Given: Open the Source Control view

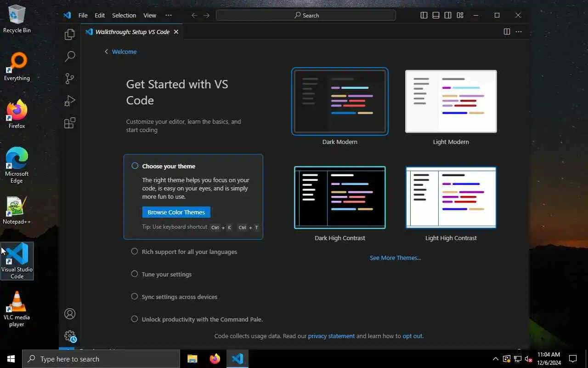Looking at the screenshot, I should tap(70, 79).
